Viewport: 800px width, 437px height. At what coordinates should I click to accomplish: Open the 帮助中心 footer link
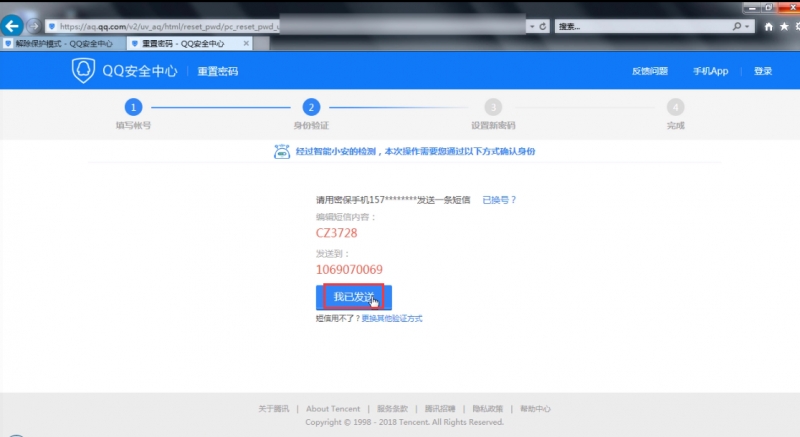[535, 408]
